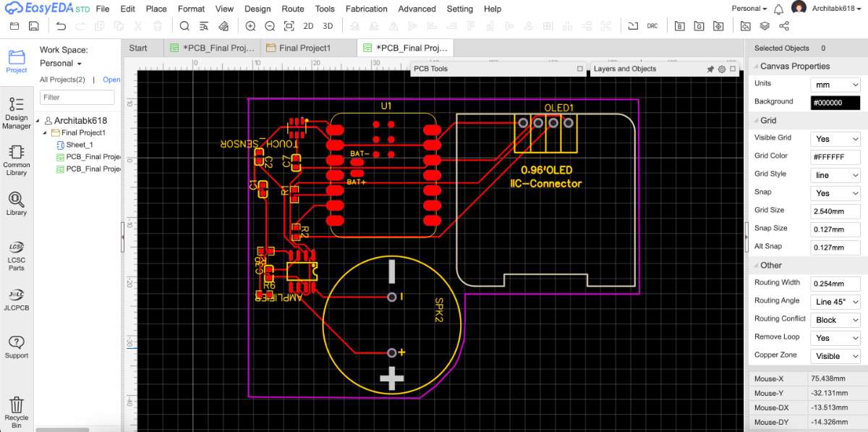Viewport: 868px width, 432px height.
Task: Switch to 3D view
Action: [328, 26]
